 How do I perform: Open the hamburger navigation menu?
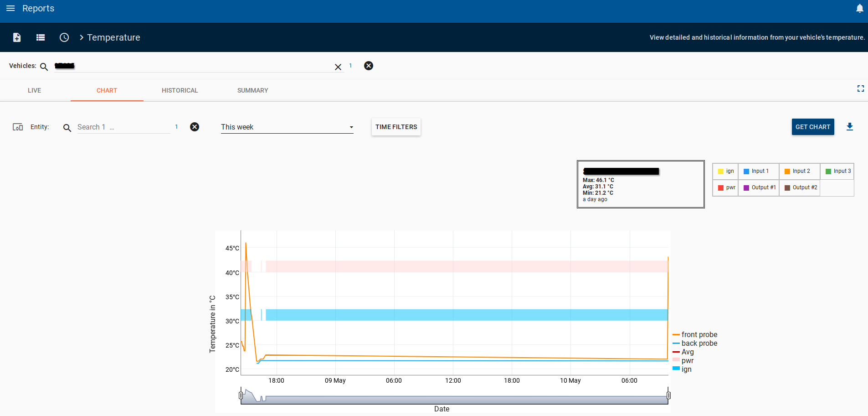10,8
